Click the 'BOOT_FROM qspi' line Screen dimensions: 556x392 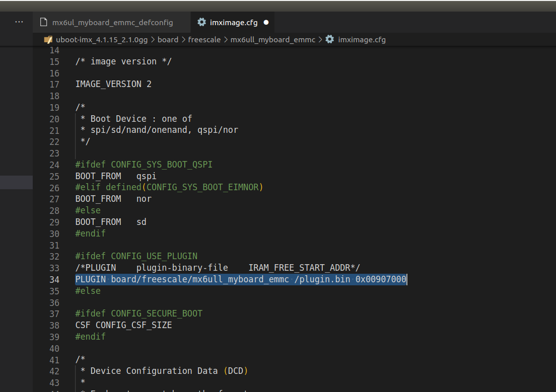coord(116,176)
